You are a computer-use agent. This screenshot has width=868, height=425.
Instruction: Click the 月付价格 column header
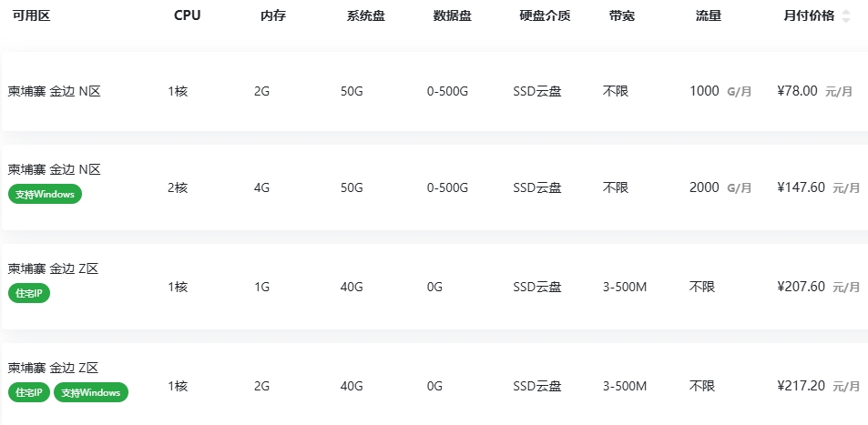[x=809, y=16]
